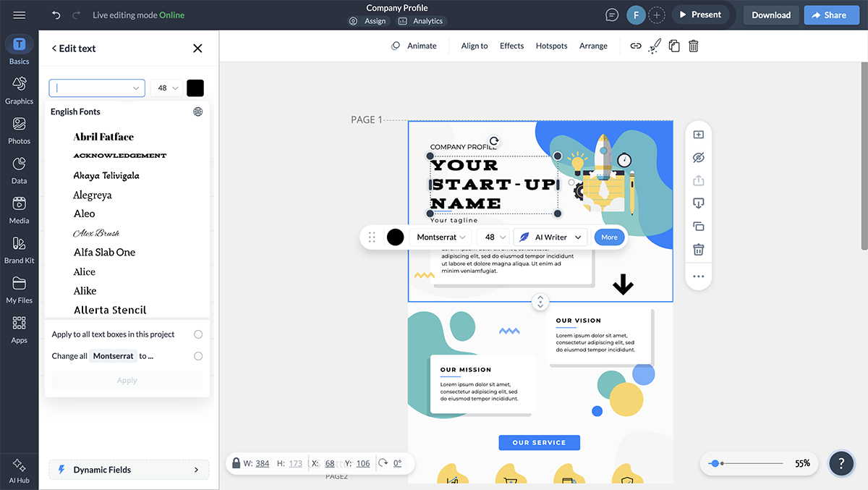The width and height of the screenshot is (868, 490).
Task: Open the AI Hub in sidebar
Action: pyautogui.click(x=20, y=469)
